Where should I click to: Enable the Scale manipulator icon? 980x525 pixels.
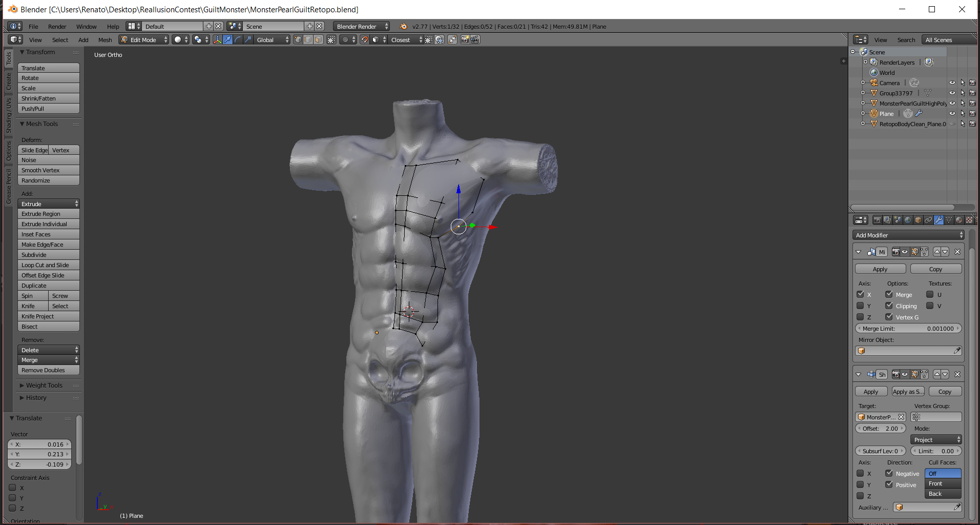248,39
